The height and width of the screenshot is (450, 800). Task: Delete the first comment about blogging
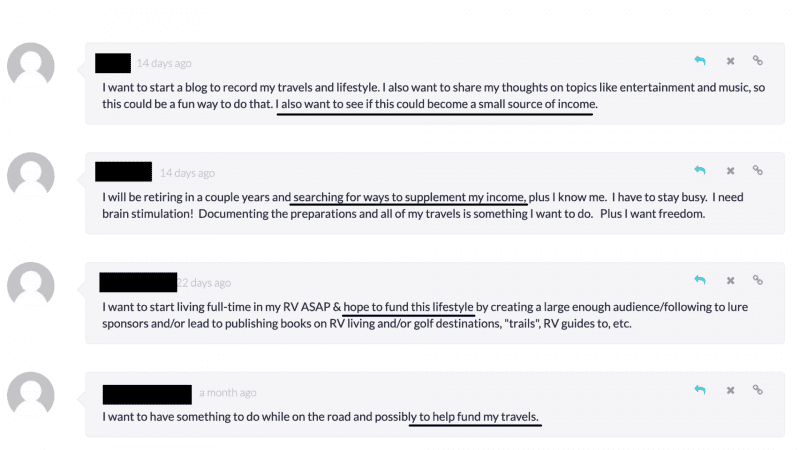(x=730, y=61)
